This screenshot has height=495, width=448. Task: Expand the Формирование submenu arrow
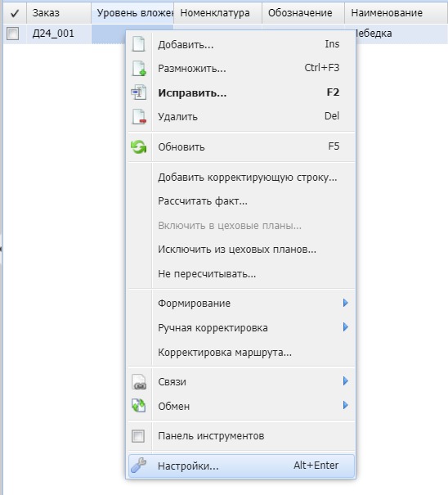[346, 303]
